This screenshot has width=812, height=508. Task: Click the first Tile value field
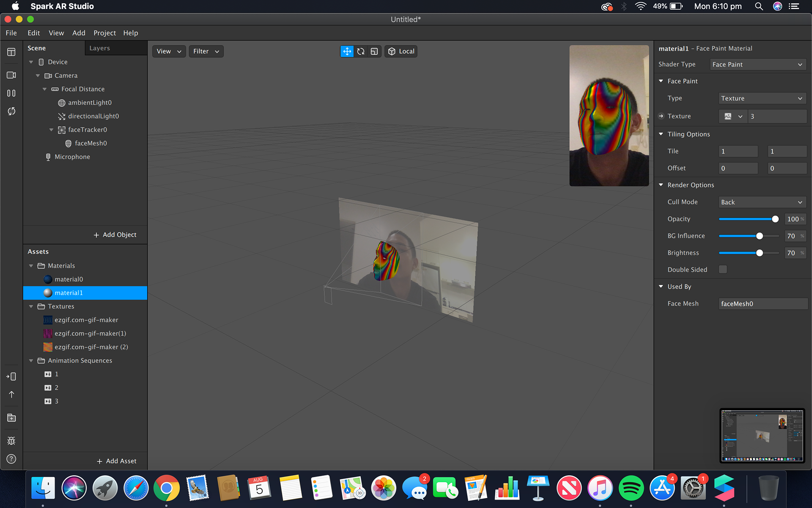[x=738, y=151]
